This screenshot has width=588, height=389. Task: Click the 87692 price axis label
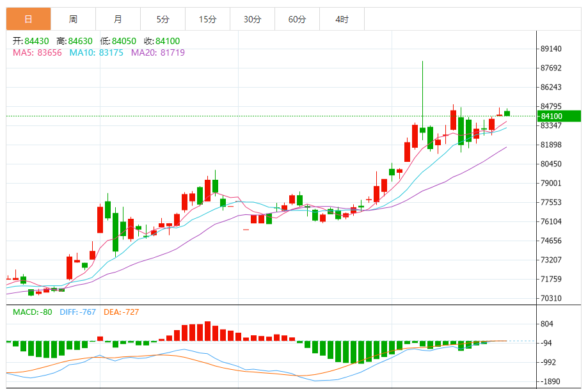pos(551,68)
